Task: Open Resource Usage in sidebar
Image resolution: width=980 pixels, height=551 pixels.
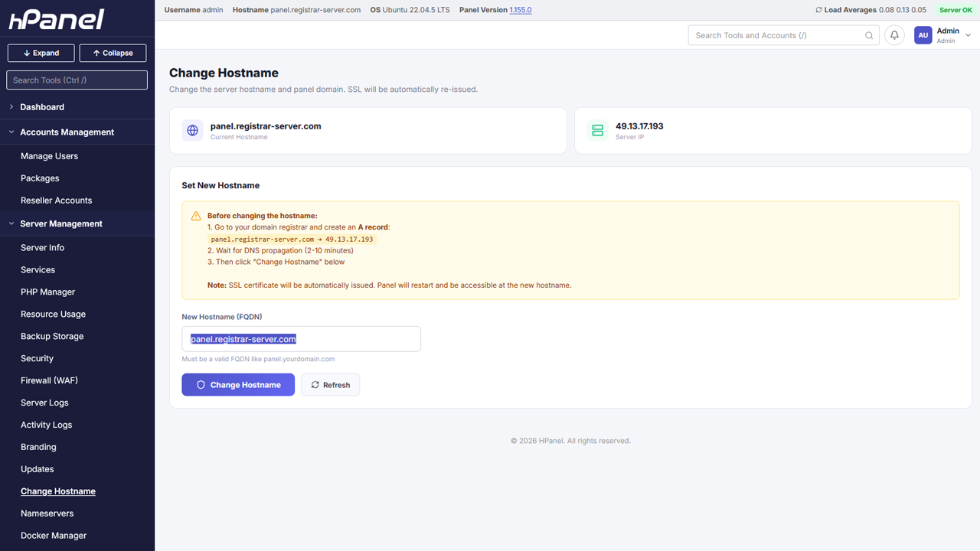Action: pyautogui.click(x=53, y=315)
